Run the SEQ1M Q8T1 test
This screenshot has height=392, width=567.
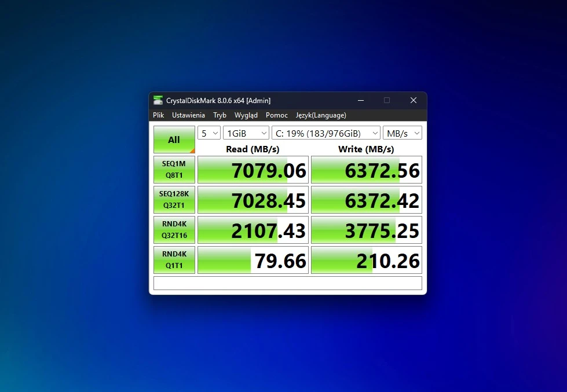pos(174,169)
